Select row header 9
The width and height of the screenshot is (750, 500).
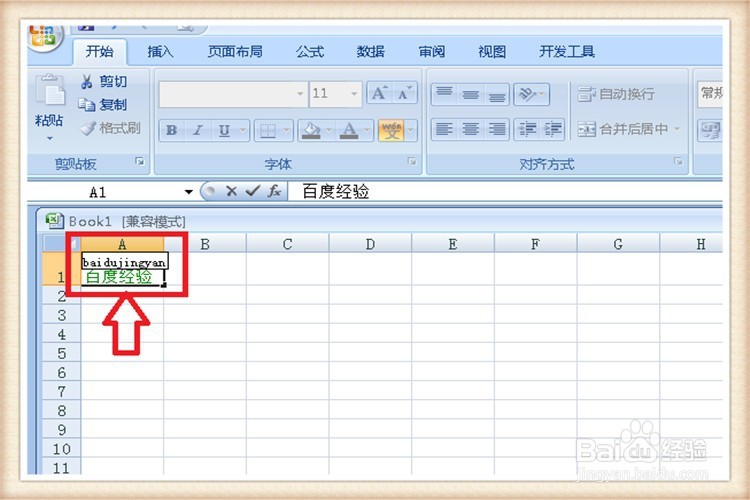point(61,430)
